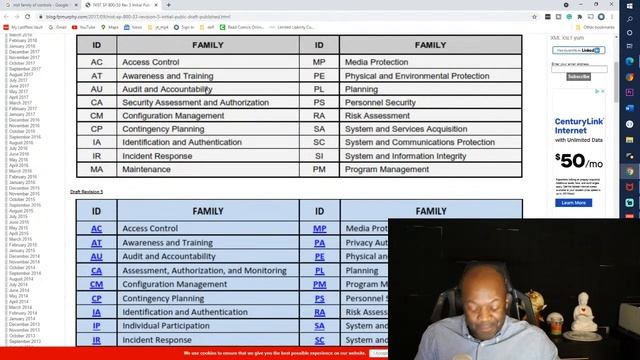Close the CenturyLink ad with X icon

tap(602, 91)
